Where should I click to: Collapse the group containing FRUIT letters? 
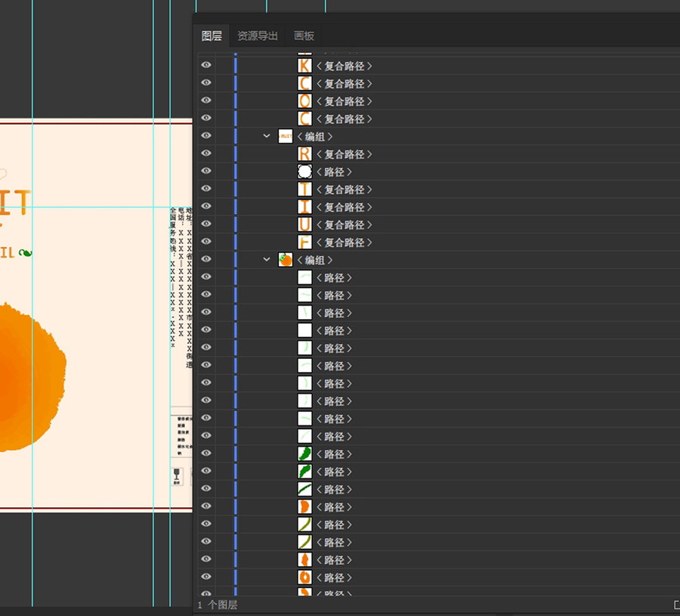267,136
